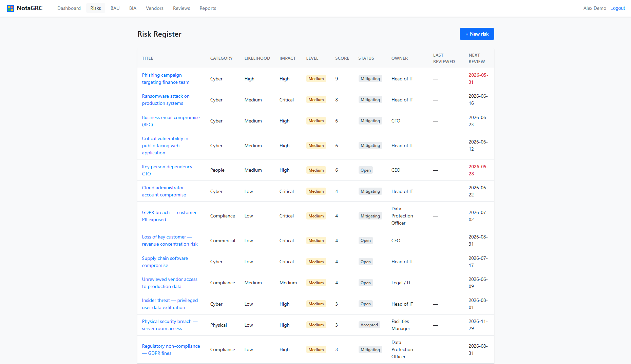The width and height of the screenshot is (631, 364).
Task: Click the NEXT REVIEW column header
Action: tap(477, 58)
